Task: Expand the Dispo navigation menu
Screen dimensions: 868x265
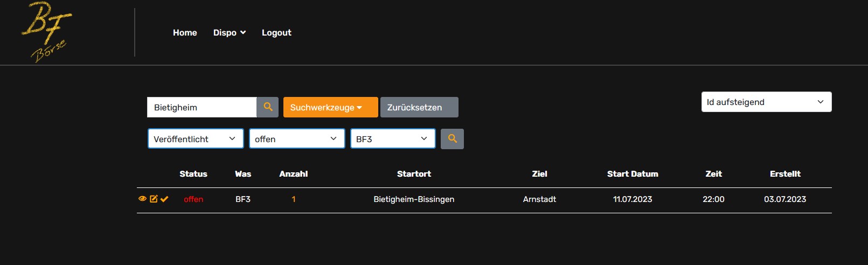Action: 230,33
